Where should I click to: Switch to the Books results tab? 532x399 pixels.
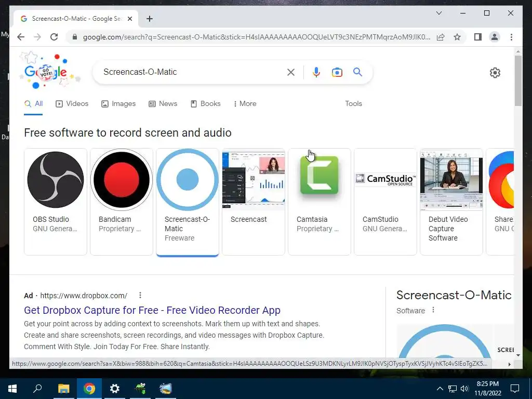[206, 103]
